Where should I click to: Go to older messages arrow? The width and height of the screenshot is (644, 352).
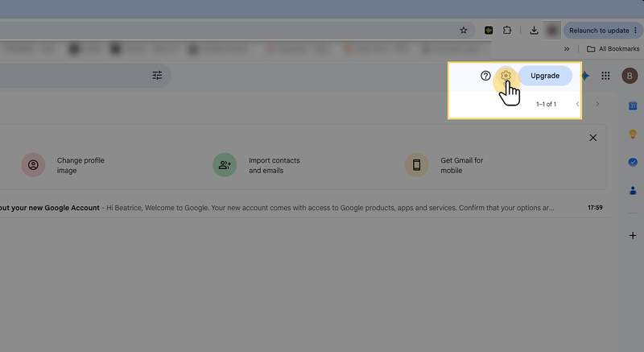[597, 104]
